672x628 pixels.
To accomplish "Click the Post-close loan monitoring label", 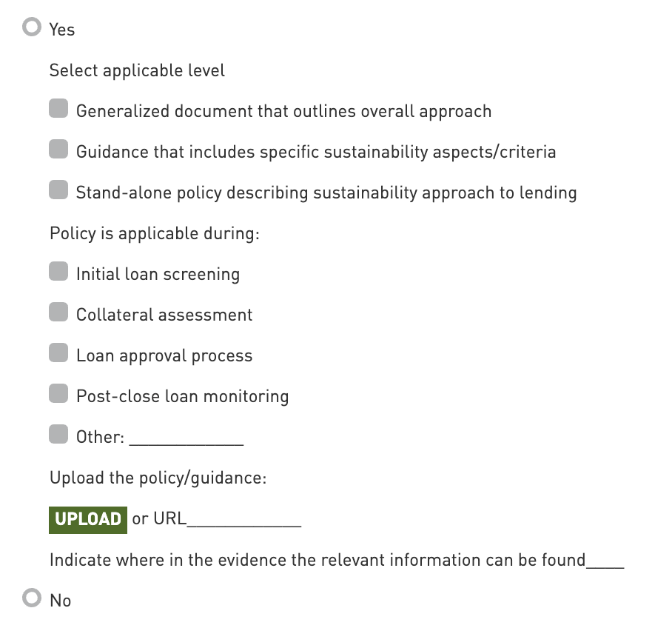I will point(182,396).
